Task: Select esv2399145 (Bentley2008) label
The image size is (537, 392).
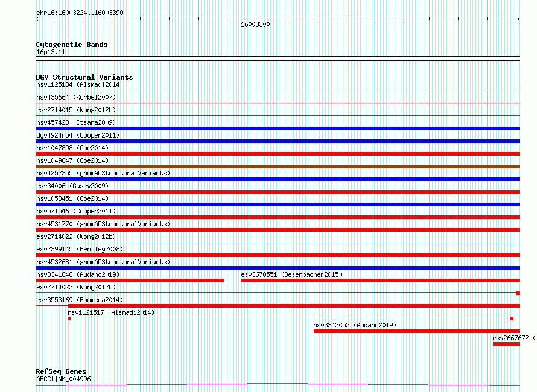Action: (x=80, y=249)
